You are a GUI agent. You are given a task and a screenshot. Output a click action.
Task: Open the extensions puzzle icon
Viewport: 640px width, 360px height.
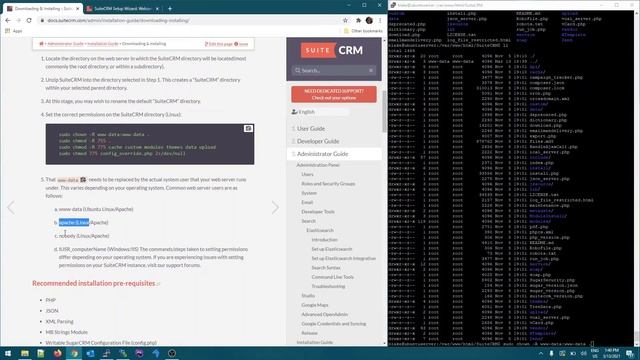point(358,20)
